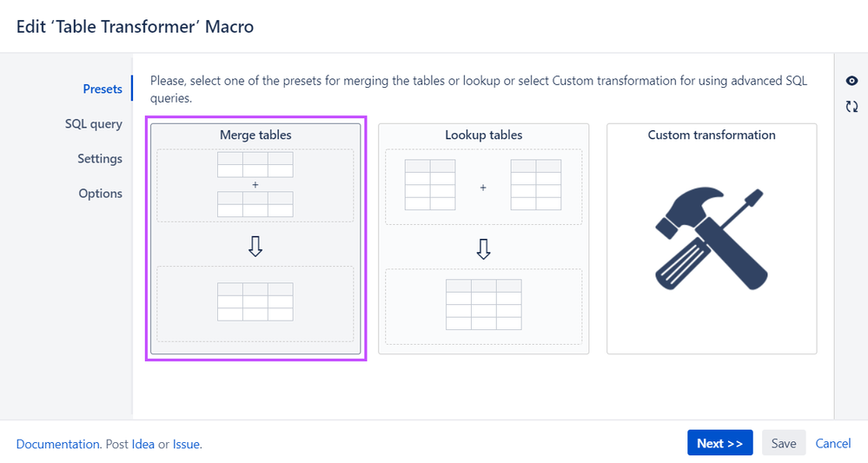The height and width of the screenshot is (463, 868).
Task: Click the Lookup tables down arrow icon
Action: [483, 249]
